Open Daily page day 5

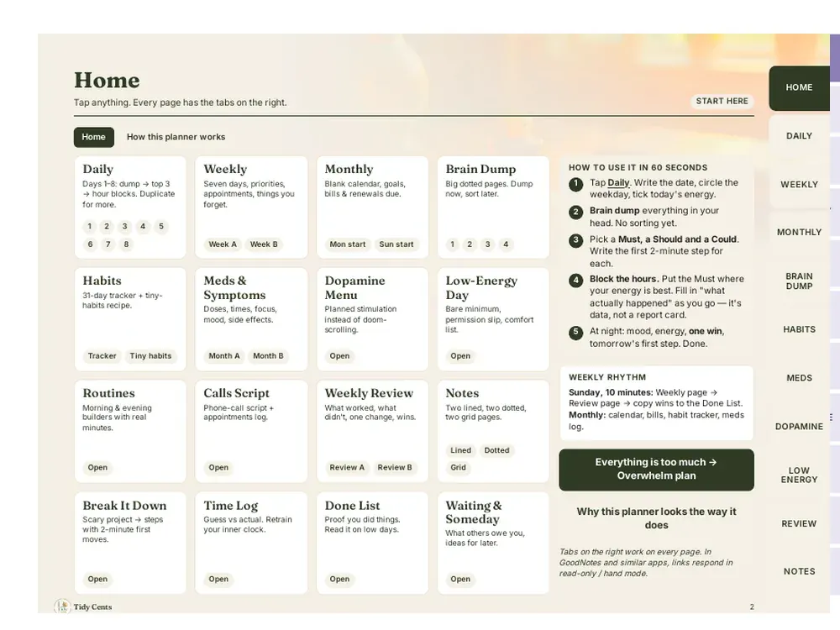[160, 227]
